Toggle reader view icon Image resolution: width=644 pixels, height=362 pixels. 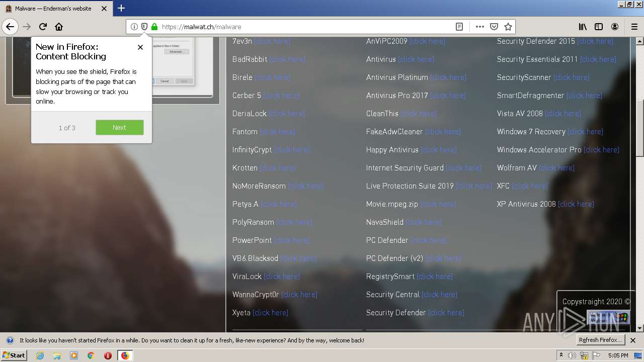click(459, 27)
